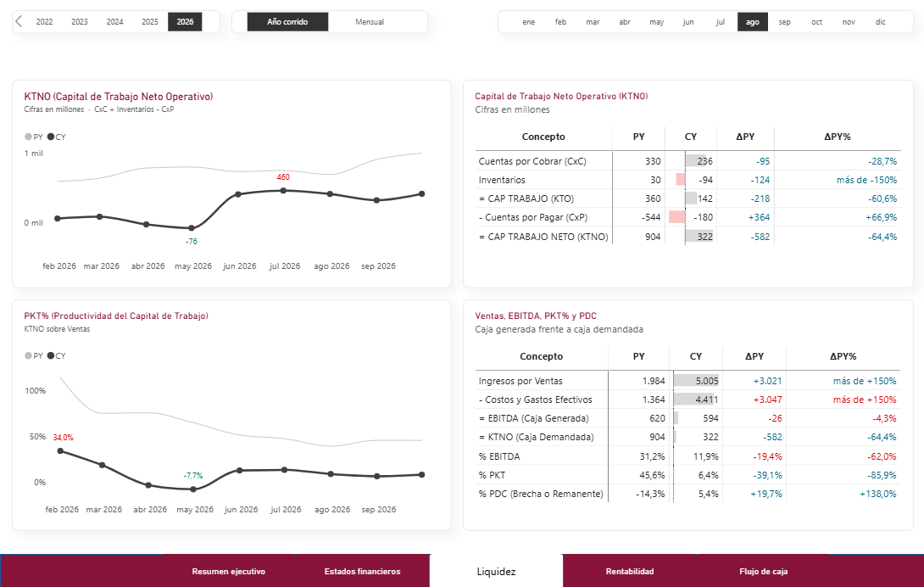This screenshot has width=924, height=587.
Task: Click the left chevron beside year 2022
Action: pyautogui.click(x=19, y=22)
